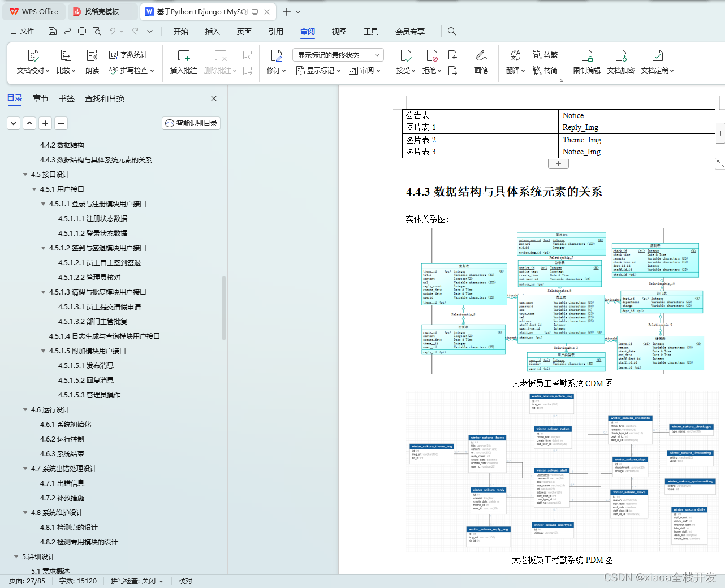Toggle 修订 track changes mode
725x588 pixels.
(275, 61)
